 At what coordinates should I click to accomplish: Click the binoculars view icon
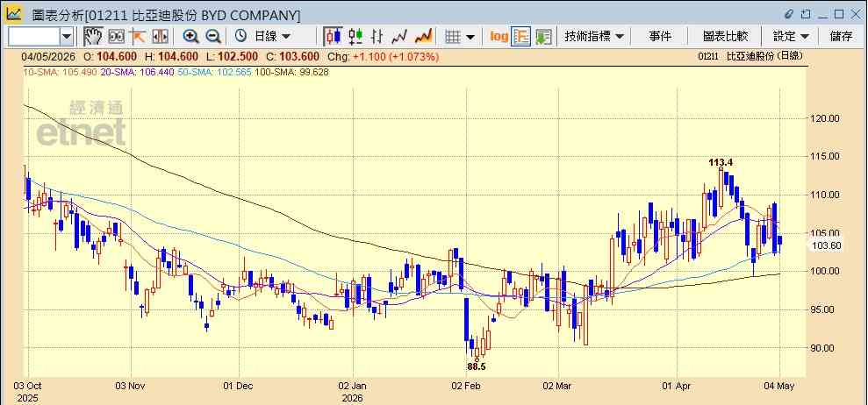point(116,37)
